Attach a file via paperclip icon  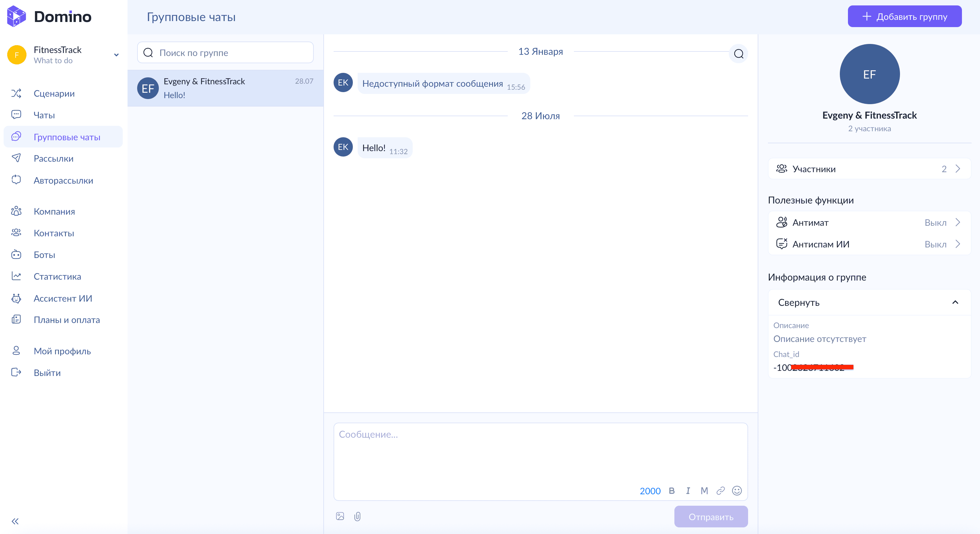[x=357, y=517]
